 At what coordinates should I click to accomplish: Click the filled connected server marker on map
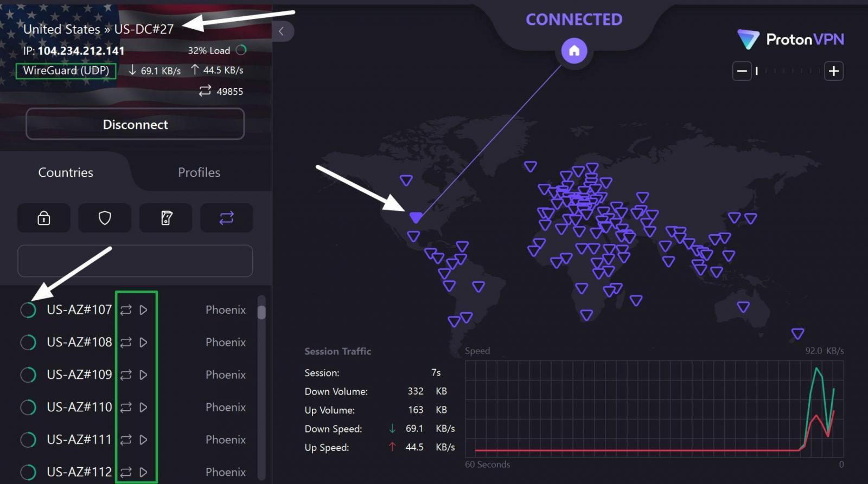point(416,217)
